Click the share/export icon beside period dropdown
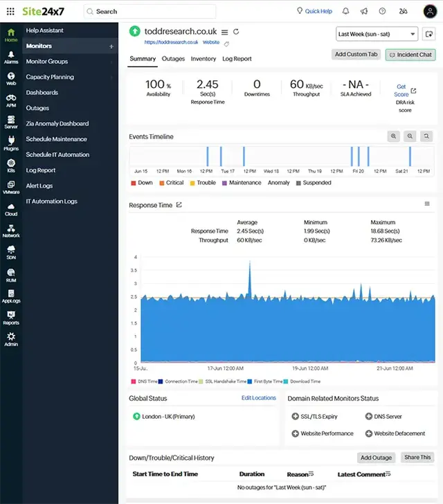 (429, 34)
